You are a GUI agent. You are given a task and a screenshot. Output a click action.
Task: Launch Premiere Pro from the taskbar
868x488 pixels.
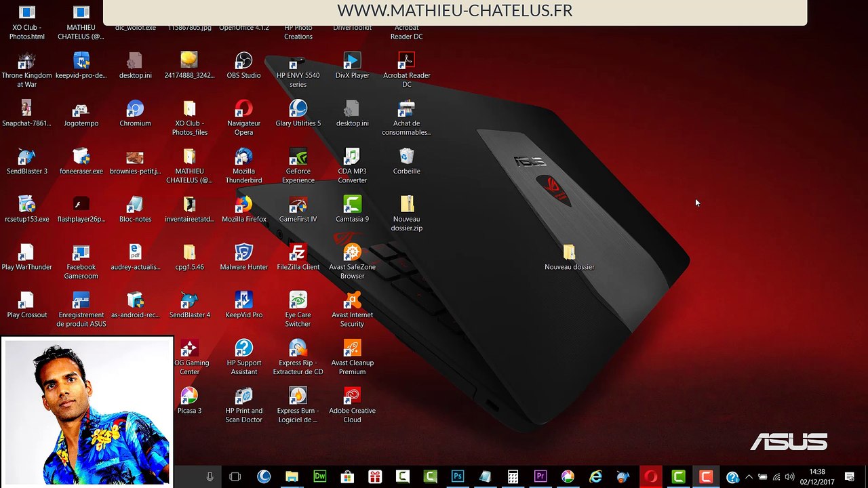pyautogui.click(x=540, y=477)
